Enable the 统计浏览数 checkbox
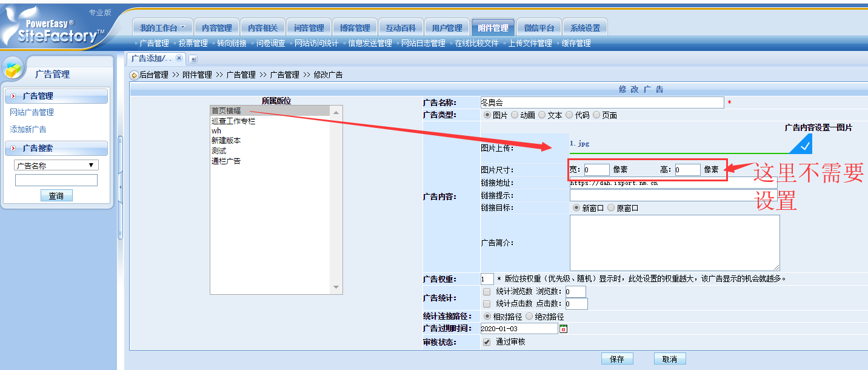The width and height of the screenshot is (868, 370). click(x=487, y=292)
